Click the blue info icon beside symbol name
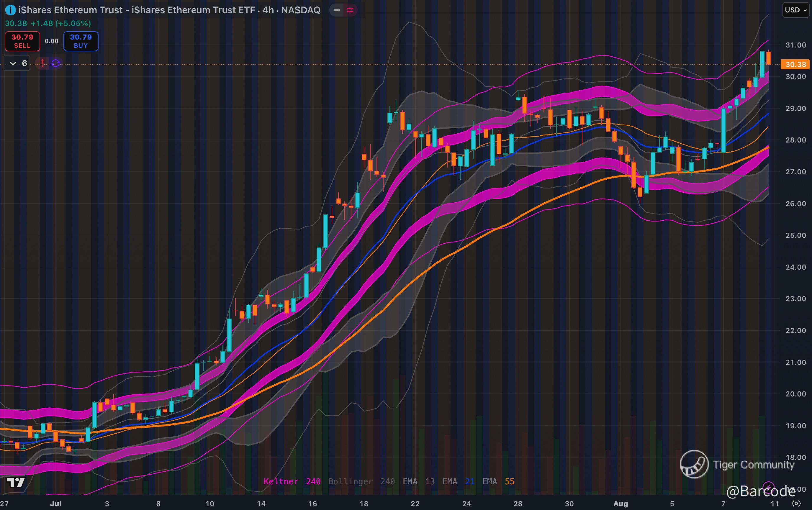The height and width of the screenshot is (510, 812). (10, 10)
